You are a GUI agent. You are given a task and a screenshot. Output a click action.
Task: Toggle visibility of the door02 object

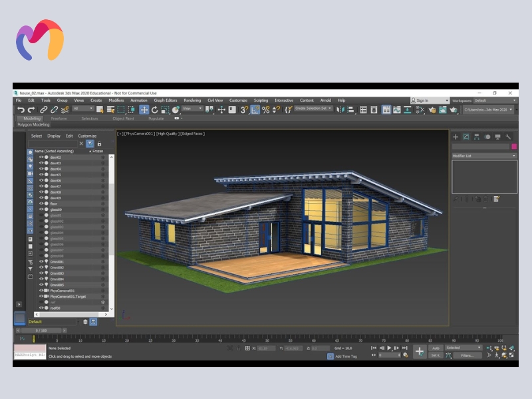(41, 158)
